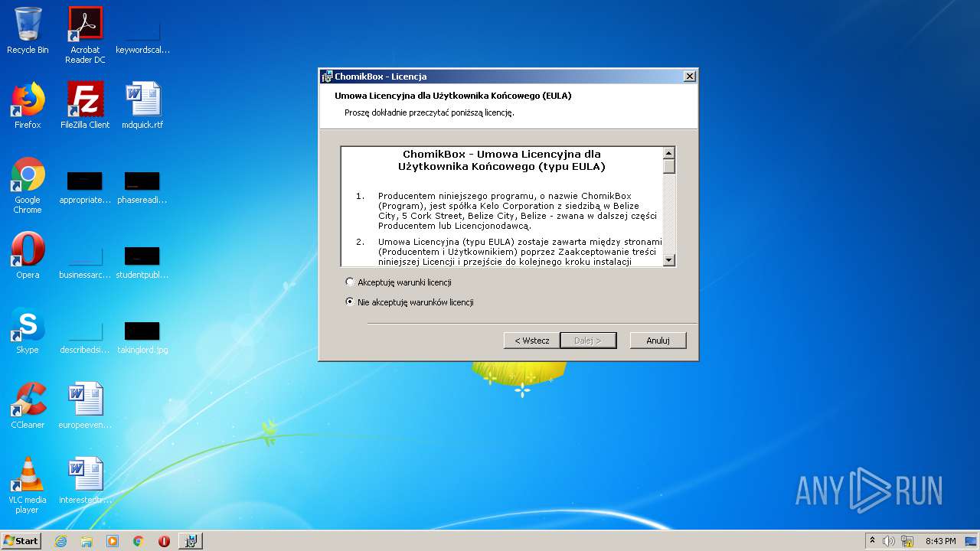Screen dimensions: 980x551
Task: Select mdquick.rtf document icon
Action: click(142, 106)
